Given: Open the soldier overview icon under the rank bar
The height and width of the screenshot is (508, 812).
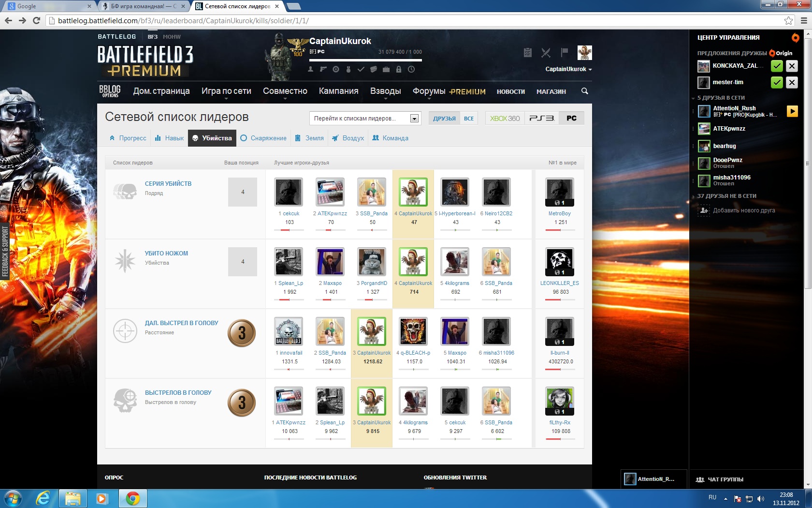Looking at the screenshot, I should click(310, 69).
